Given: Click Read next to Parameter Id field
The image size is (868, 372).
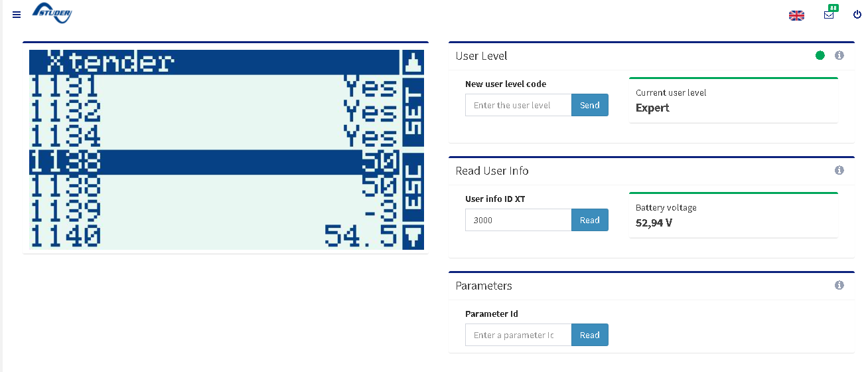Looking at the screenshot, I should (589, 335).
